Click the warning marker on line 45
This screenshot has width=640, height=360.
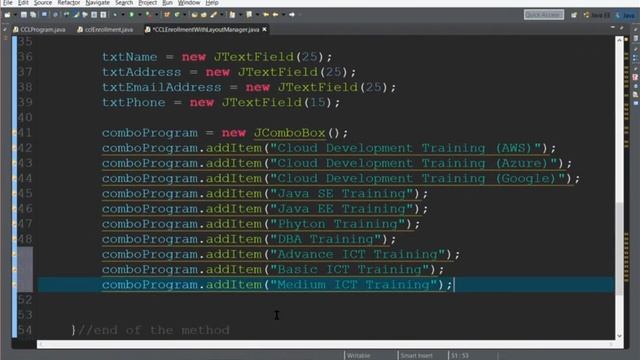[14, 193]
